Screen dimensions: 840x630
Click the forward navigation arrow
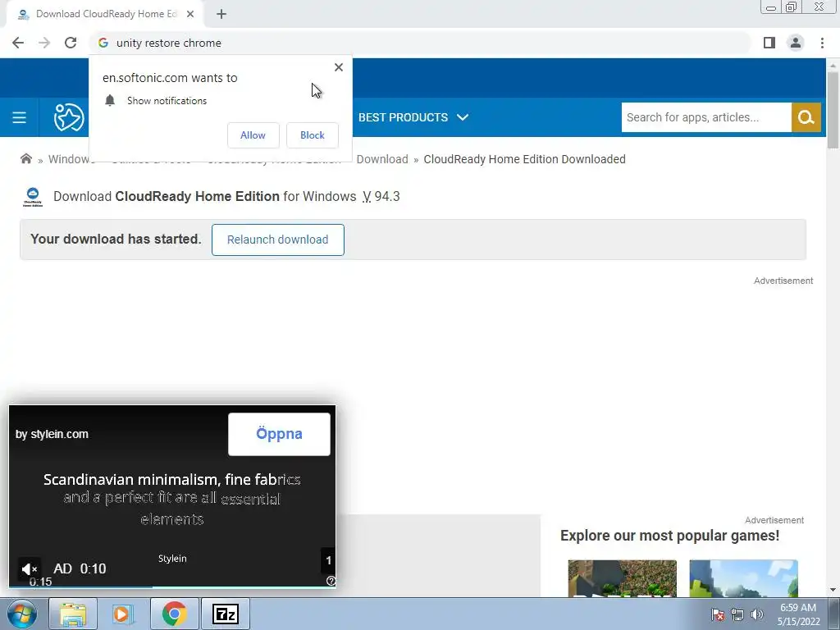tap(44, 43)
